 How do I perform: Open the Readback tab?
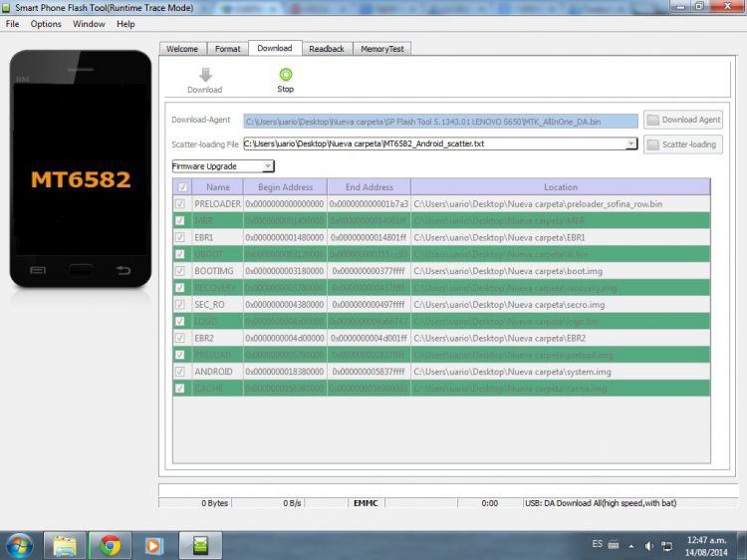[327, 49]
